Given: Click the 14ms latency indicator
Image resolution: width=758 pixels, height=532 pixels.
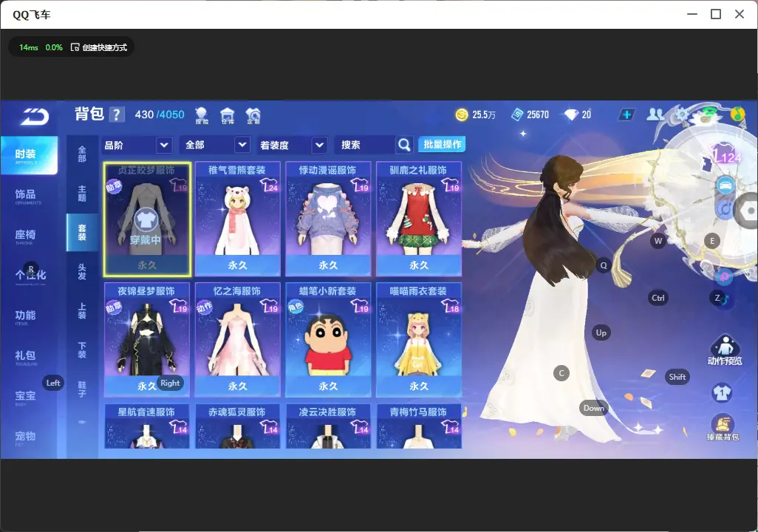Looking at the screenshot, I should (29, 47).
